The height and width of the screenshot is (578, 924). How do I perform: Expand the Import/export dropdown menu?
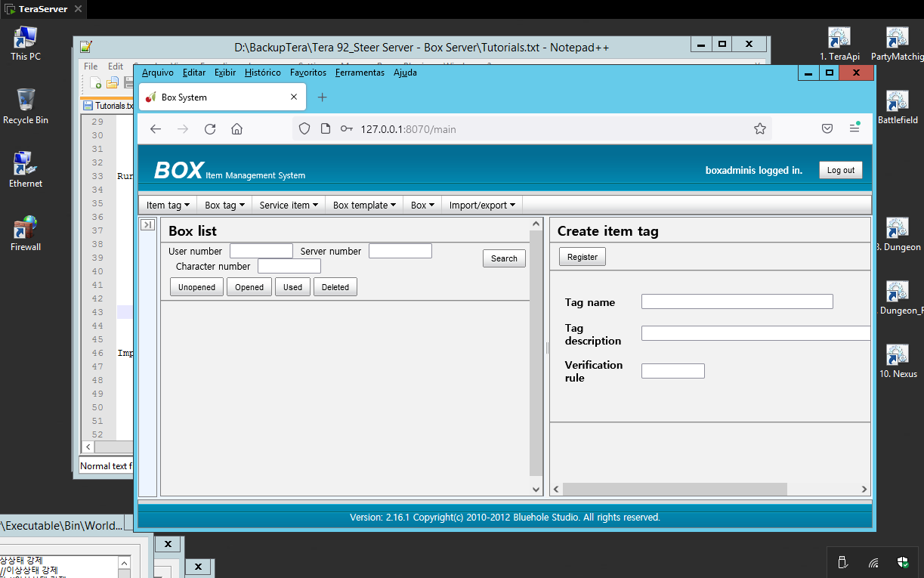(482, 205)
